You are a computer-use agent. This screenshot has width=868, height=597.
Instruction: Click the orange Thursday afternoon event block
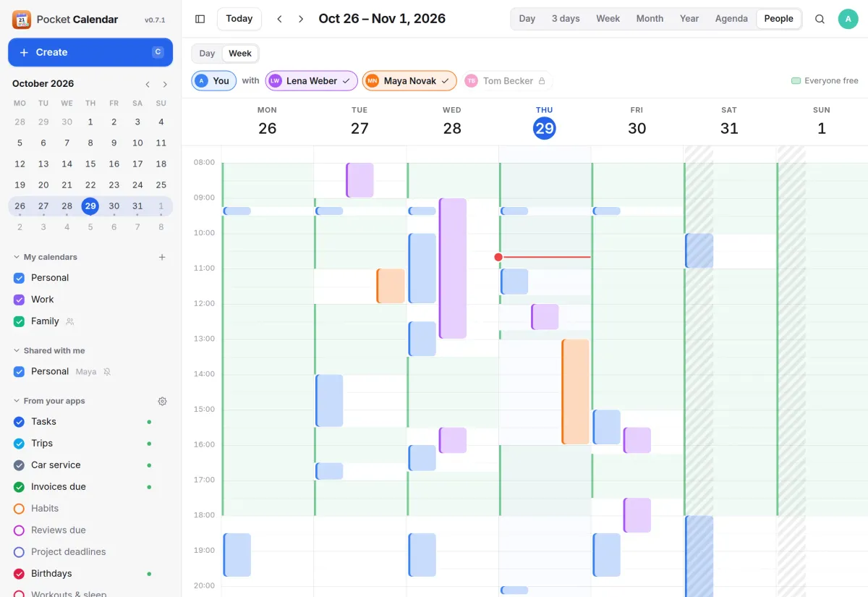[576, 391]
